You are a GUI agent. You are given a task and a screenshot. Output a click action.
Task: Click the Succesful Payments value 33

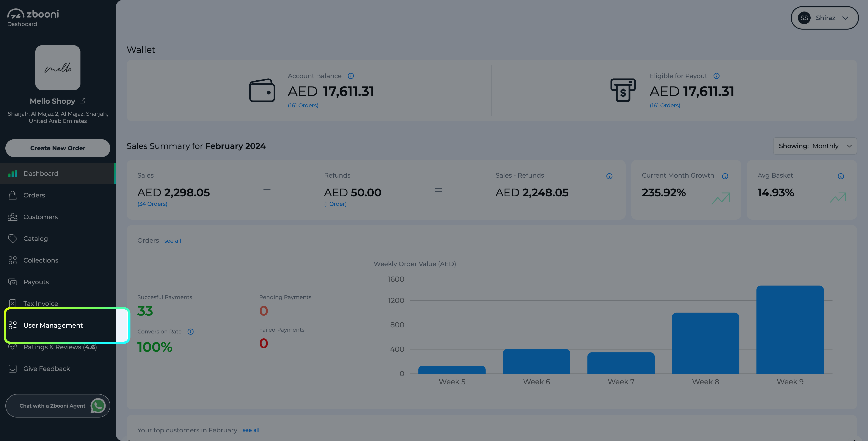(145, 311)
